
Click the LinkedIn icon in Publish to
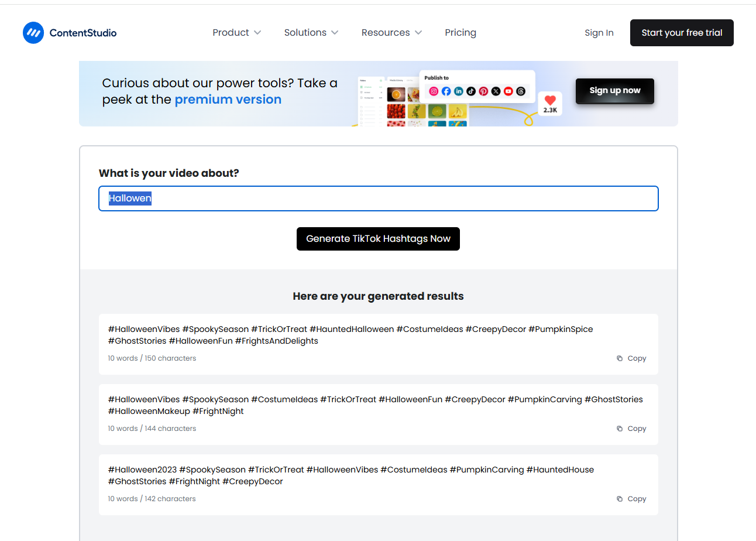click(x=459, y=91)
